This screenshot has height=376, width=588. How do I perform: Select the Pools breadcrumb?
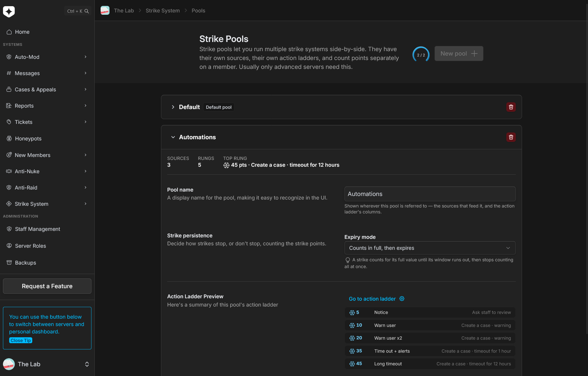(x=198, y=11)
